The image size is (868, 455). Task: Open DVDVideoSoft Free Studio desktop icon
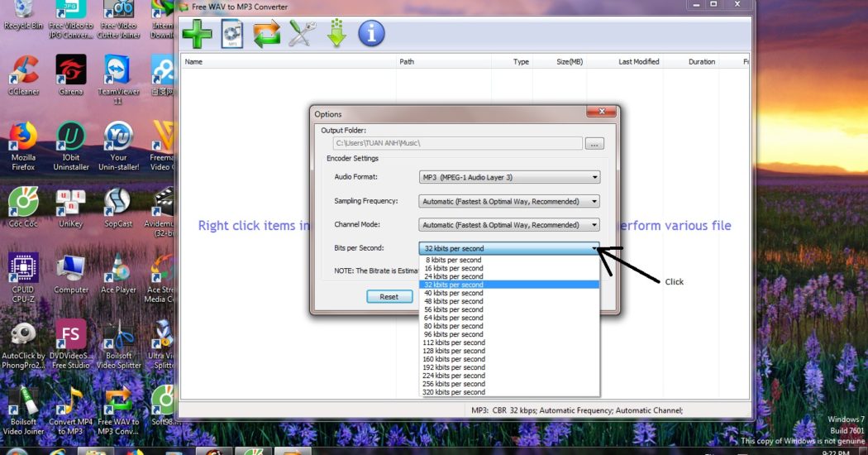point(71,344)
